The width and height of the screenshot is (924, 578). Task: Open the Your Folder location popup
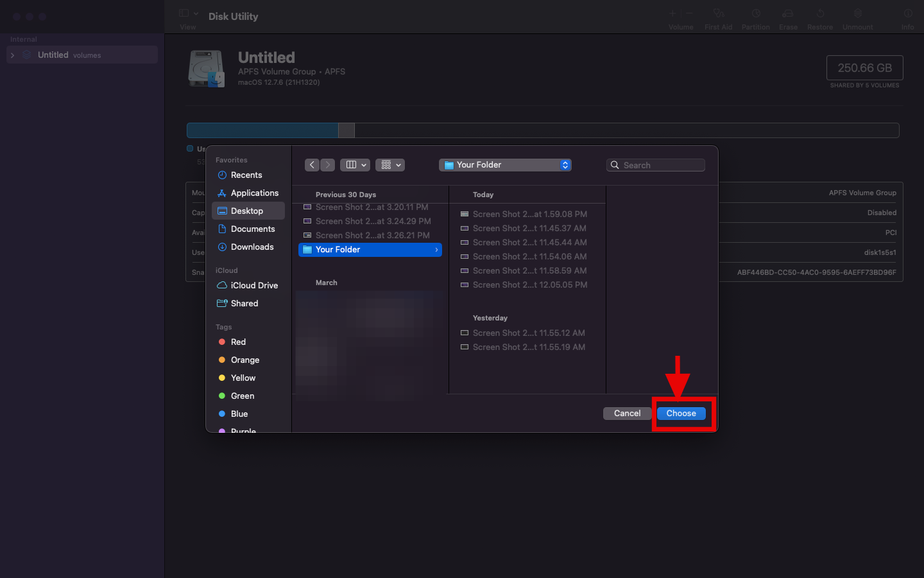click(505, 165)
